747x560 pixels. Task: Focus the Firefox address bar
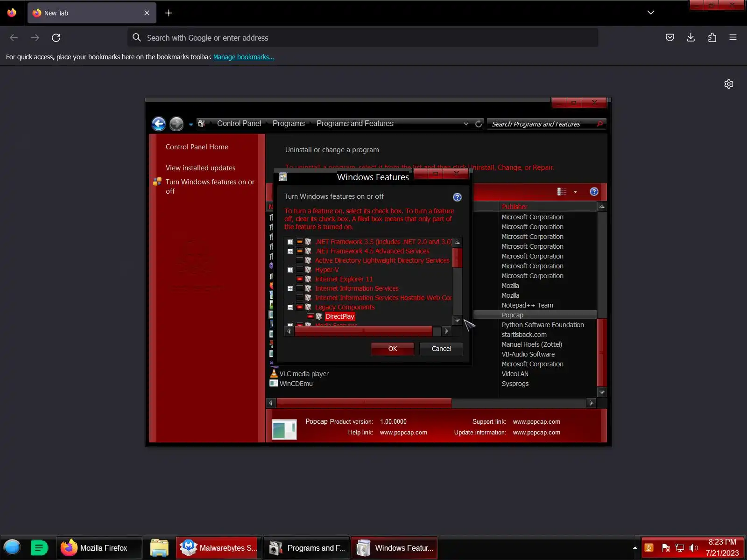[x=363, y=38]
